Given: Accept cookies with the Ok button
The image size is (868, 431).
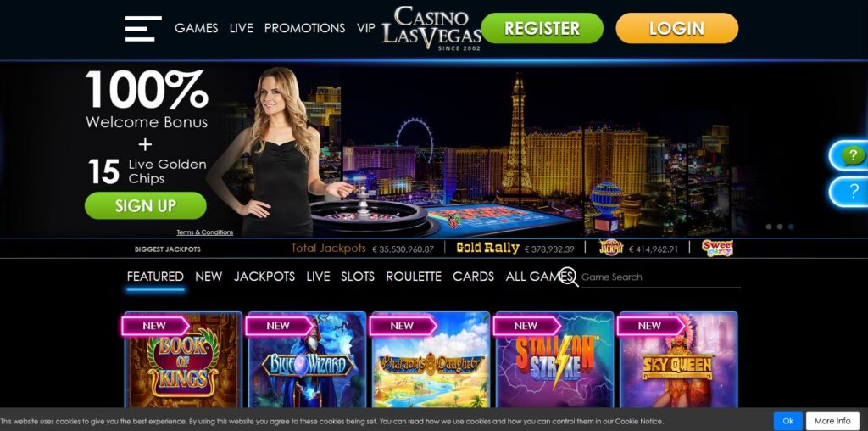Looking at the screenshot, I should (787, 421).
